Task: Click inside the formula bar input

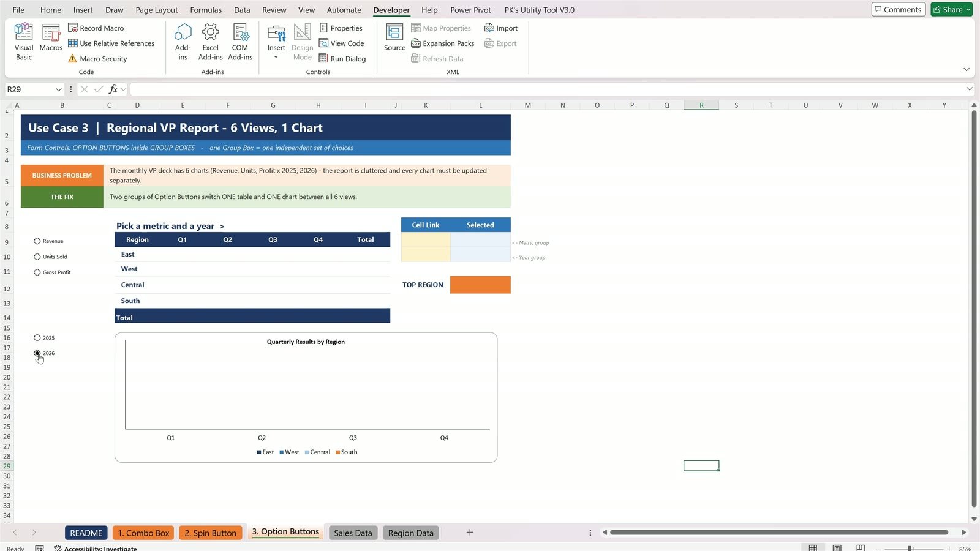Action: [546, 89]
